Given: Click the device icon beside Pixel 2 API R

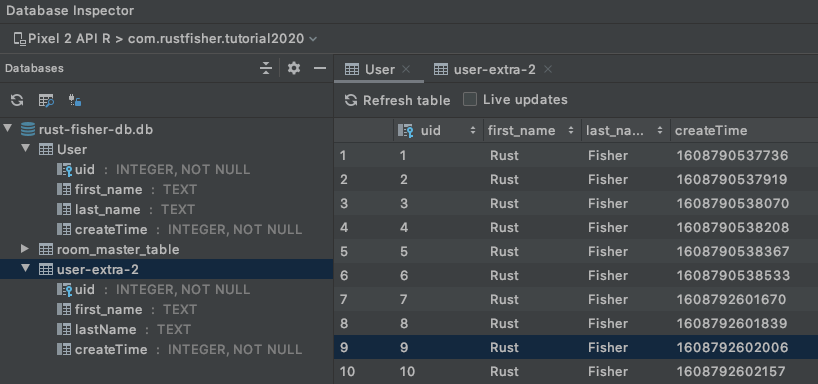Looking at the screenshot, I should pyautogui.click(x=20, y=39).
